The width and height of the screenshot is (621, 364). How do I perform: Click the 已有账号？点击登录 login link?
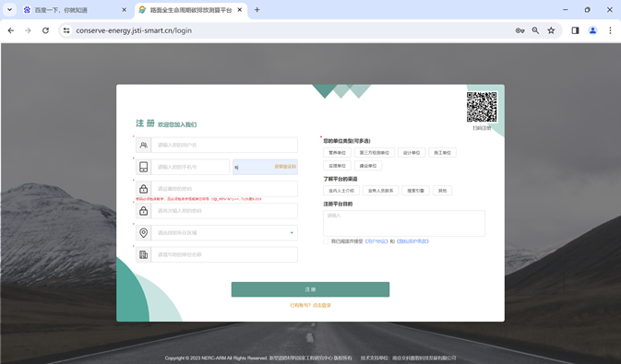tap(310, 305)
